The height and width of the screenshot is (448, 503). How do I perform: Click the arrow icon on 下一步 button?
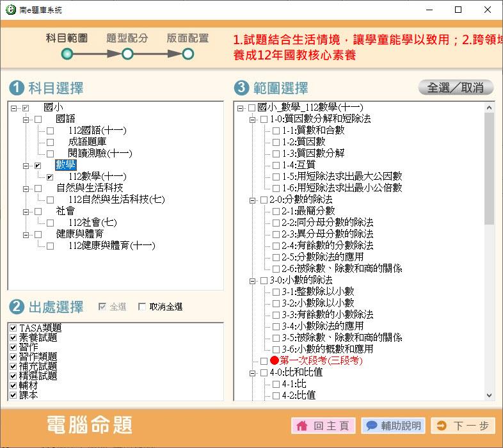[x=442, y=426]
